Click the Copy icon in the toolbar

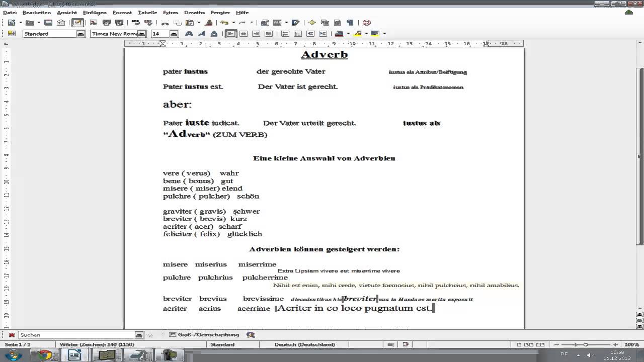(177, 23)
